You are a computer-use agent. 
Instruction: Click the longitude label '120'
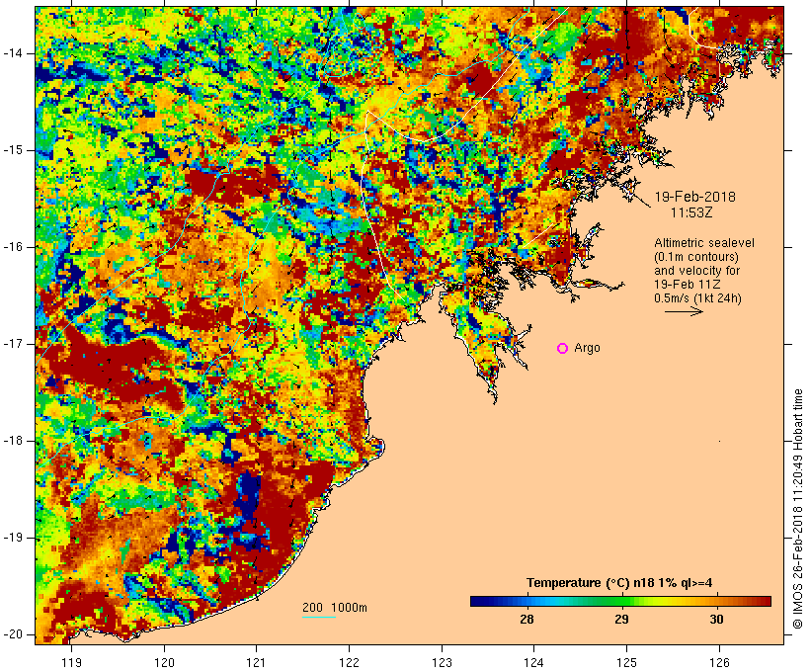tap(164, 662)
